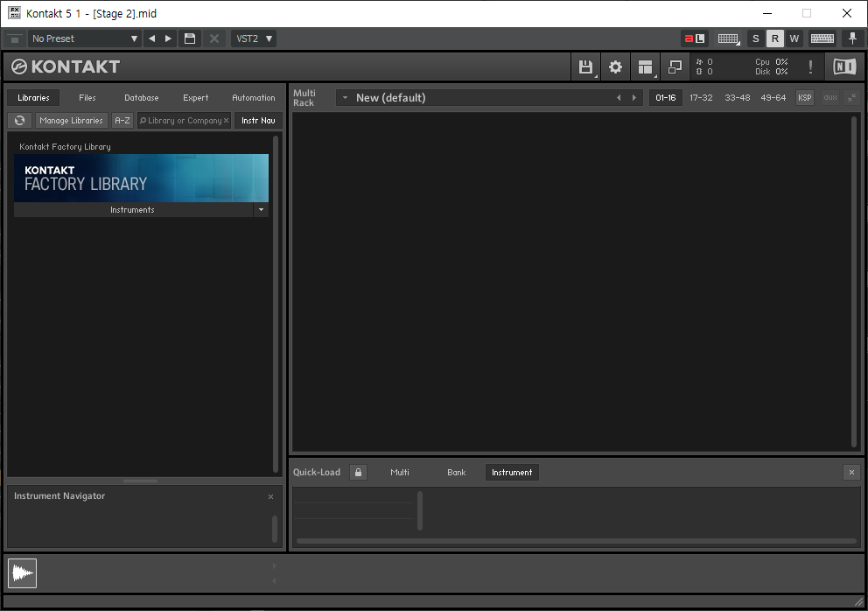868x611 pixels.
Task: Click the upper arrow in bottom info pane
Action: (274, 566)
